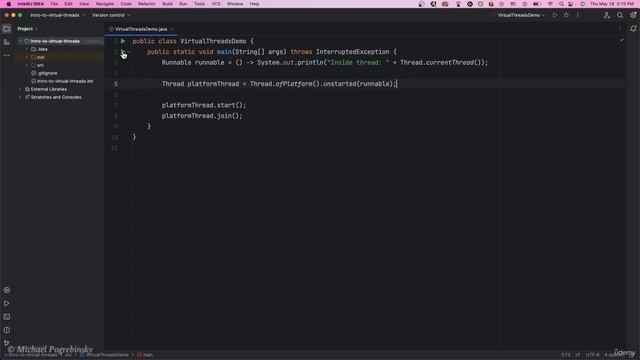Expand Scratches and Consoles
This screenshot has height=360, width=640.
click(20, 97)
